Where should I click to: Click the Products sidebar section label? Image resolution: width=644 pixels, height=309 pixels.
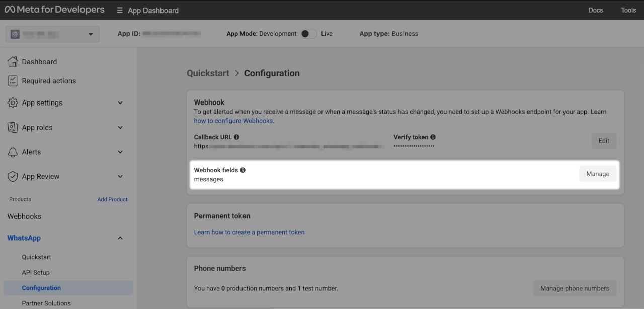pos(20,199)
